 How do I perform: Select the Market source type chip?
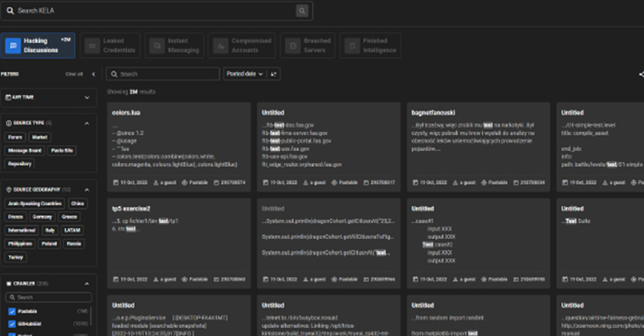point(39,137)
